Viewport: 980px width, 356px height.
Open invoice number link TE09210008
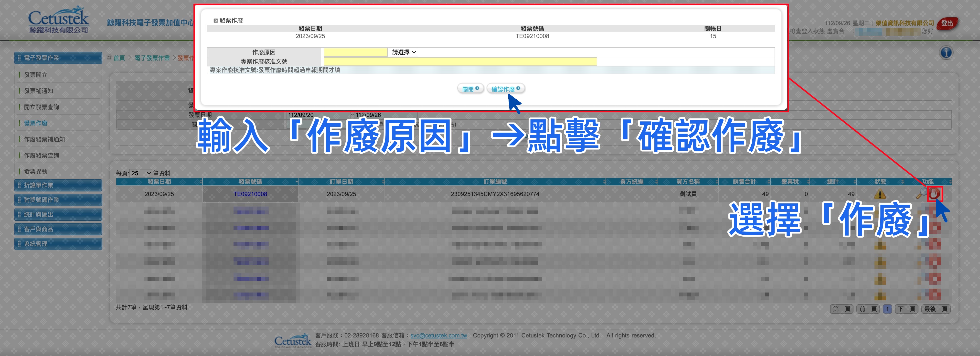coord(250,194)
